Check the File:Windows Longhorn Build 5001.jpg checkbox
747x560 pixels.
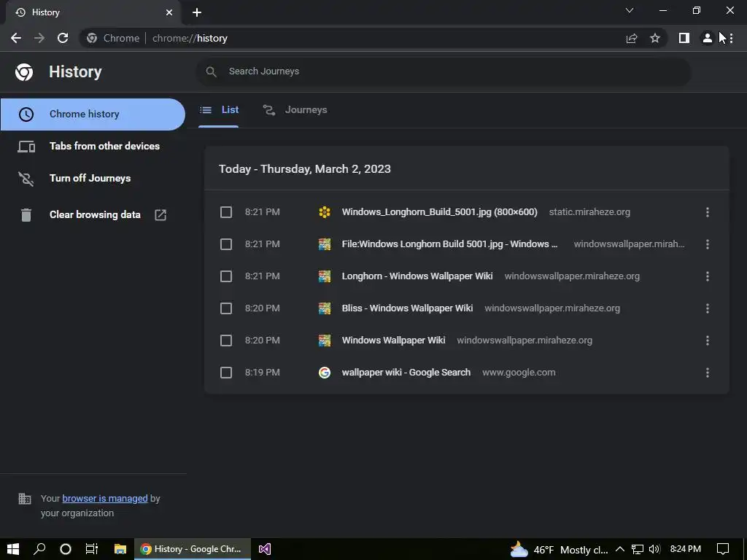pos(226,244)
